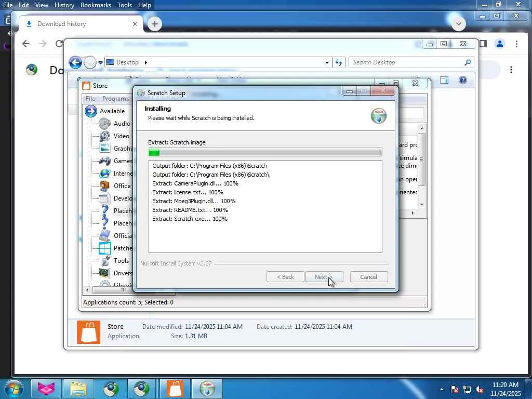Click the Back button in Scratch Setup

pos(285,277)
